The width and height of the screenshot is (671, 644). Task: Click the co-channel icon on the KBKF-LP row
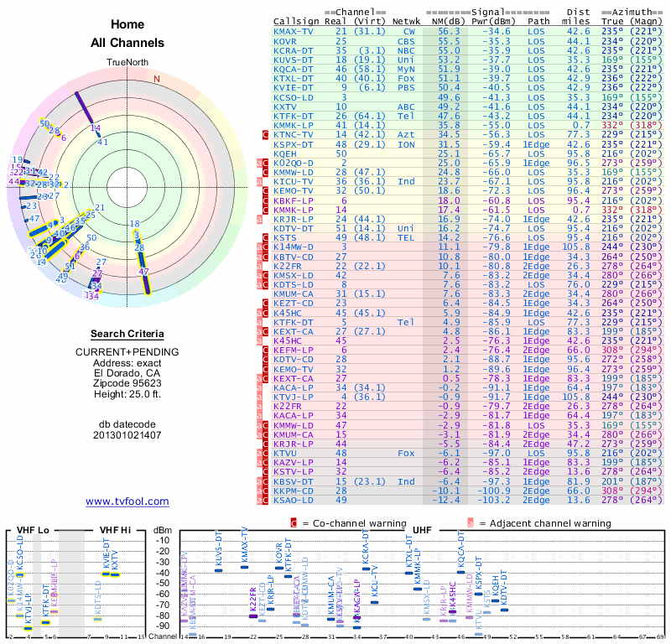click(x=265, y=200)
